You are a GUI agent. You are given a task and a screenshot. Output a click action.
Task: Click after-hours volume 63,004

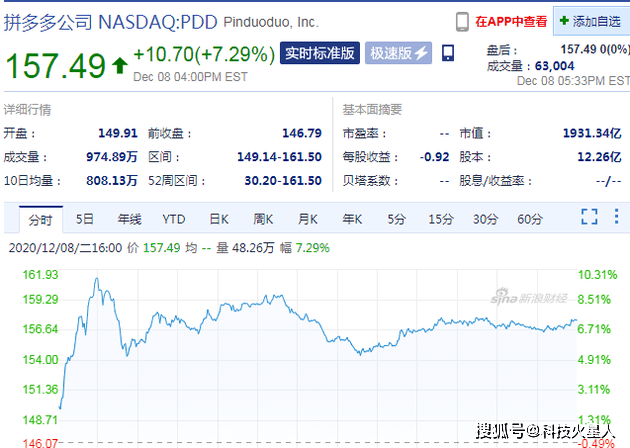(x=554, y=66)
